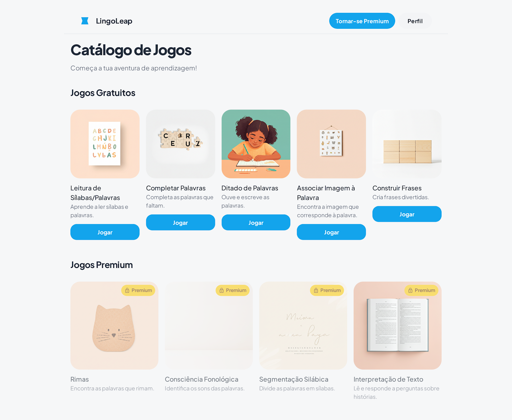
Task: Play Construir Frases using Jogar button
Action: [407, 214]
